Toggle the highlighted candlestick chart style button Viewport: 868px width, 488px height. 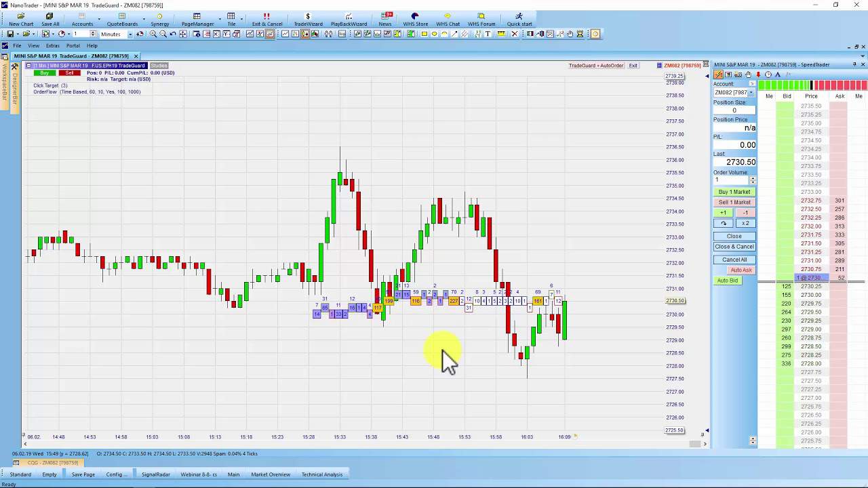(x=306, y=34)
